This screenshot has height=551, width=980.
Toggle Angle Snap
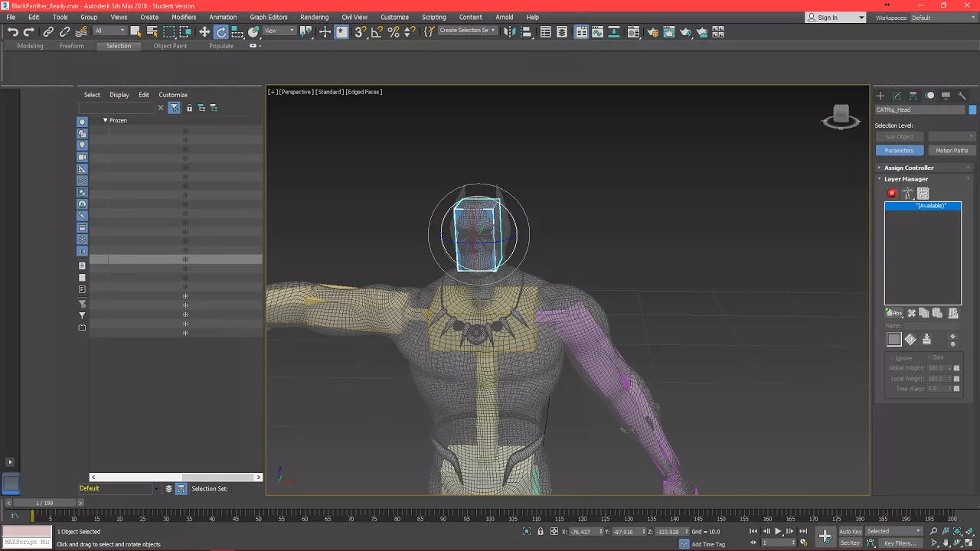[x=377, y=31]
